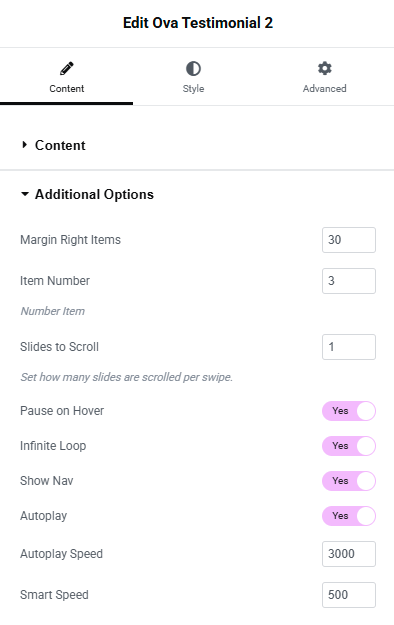The height and width of the screenshot is (625, 394).
Task: Turn off the Show Nav toggle
Action: 349,481
